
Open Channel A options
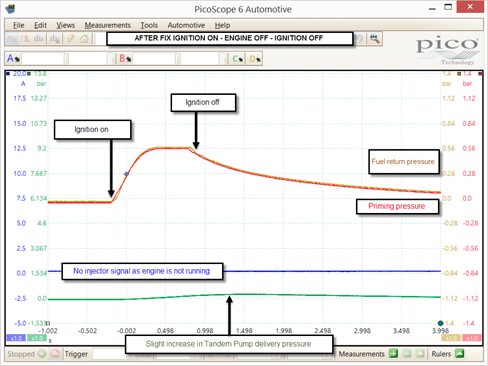(13, 59)
